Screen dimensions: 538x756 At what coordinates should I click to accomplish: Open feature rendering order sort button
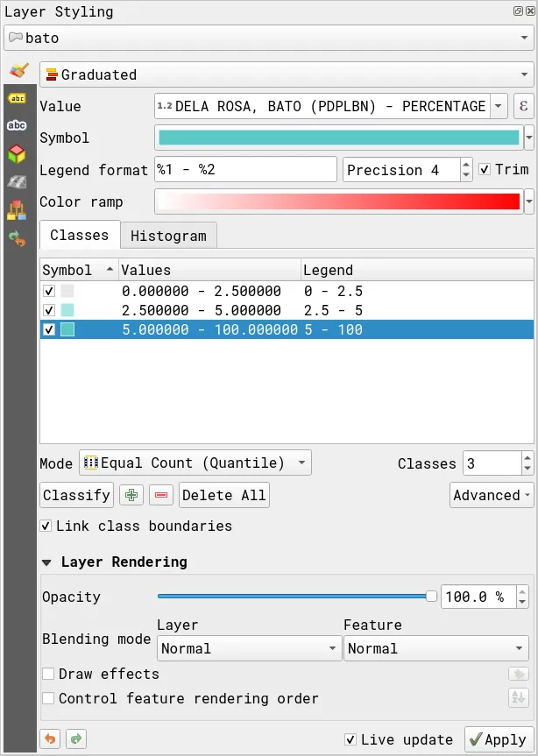(519, 697)
